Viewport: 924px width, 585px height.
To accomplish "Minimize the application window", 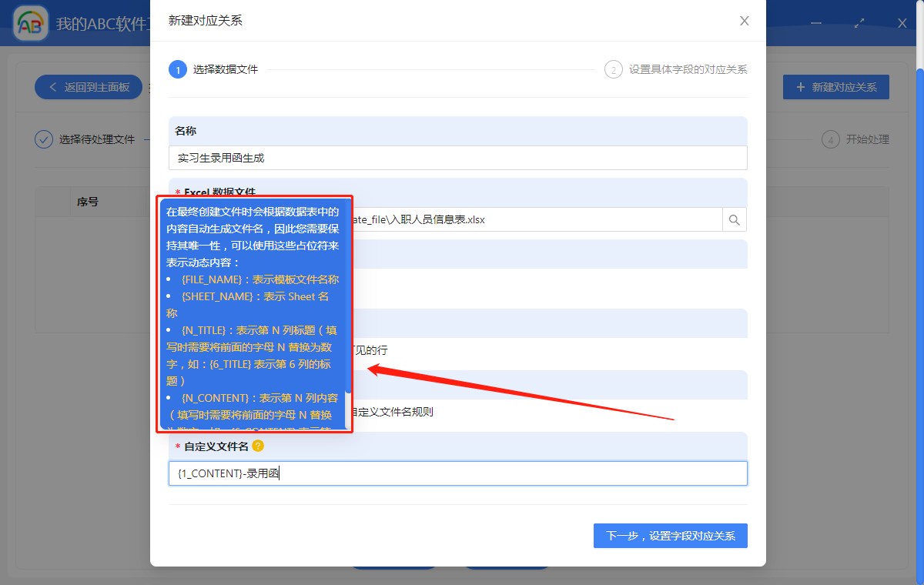I will [x=815, y=23].
